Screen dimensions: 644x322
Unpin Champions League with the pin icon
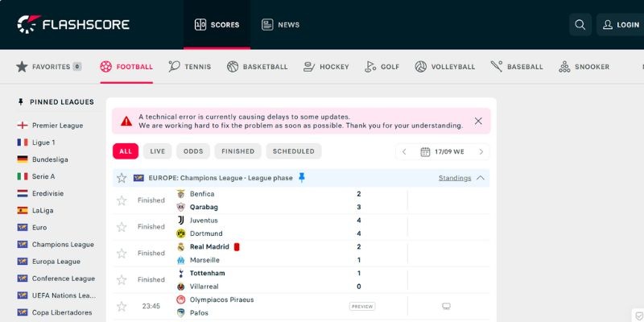point(302,178)
